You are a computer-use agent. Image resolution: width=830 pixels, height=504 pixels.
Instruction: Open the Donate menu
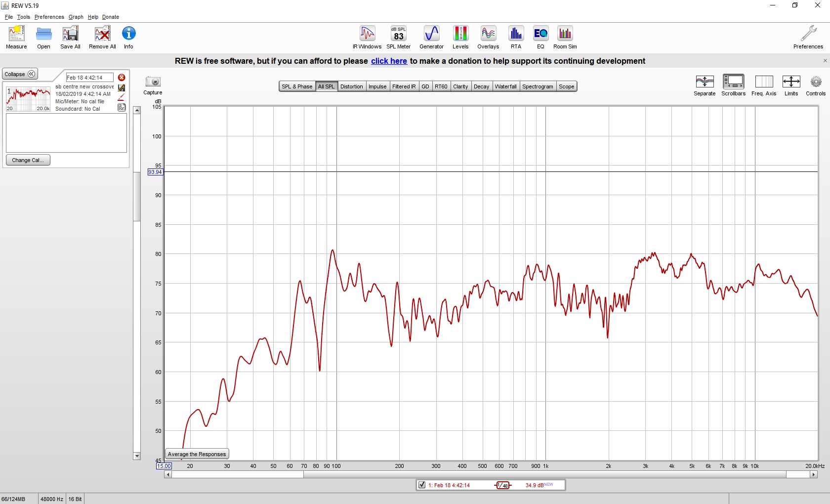[x=110, y=17]
